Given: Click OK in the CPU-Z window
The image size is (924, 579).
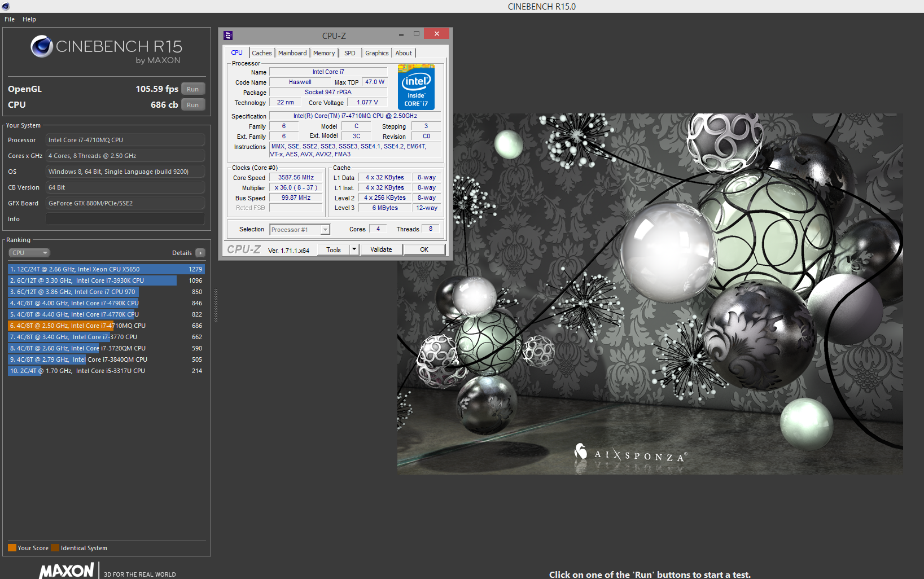Looking at the screenshot, I should [424, 249].
